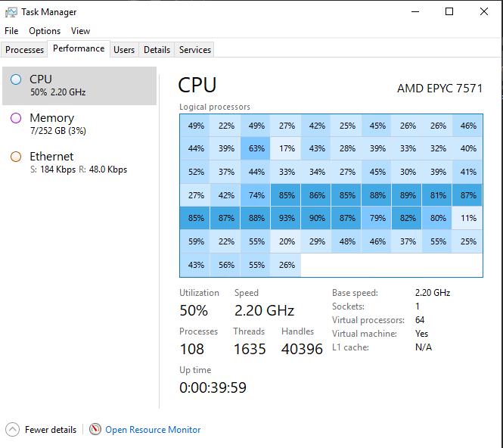503x448 pixels.
Task: Switch to the Details tab
Action: 157,50
